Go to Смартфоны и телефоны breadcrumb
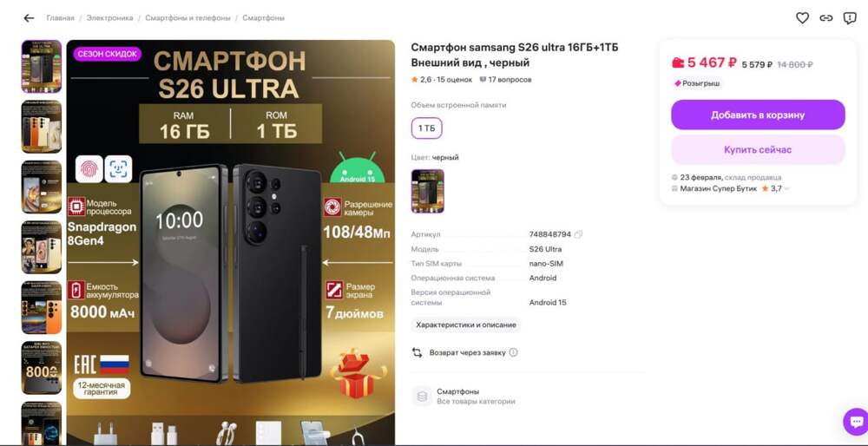This screenshot has height=446, width=868. pos(187,18)
